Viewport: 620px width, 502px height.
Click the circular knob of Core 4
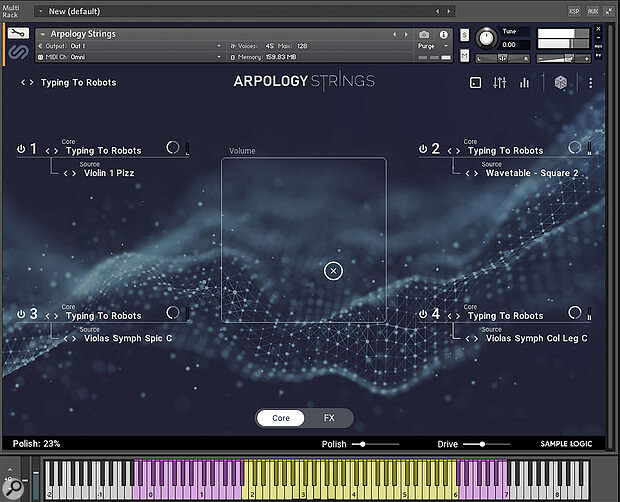coord(575,313)
